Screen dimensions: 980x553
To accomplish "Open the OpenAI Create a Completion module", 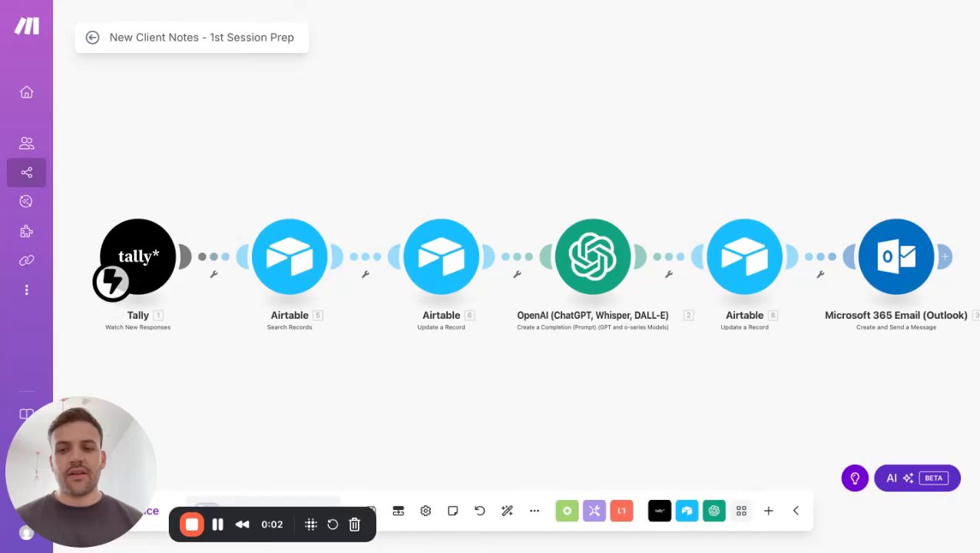I will tap(593, 257).
